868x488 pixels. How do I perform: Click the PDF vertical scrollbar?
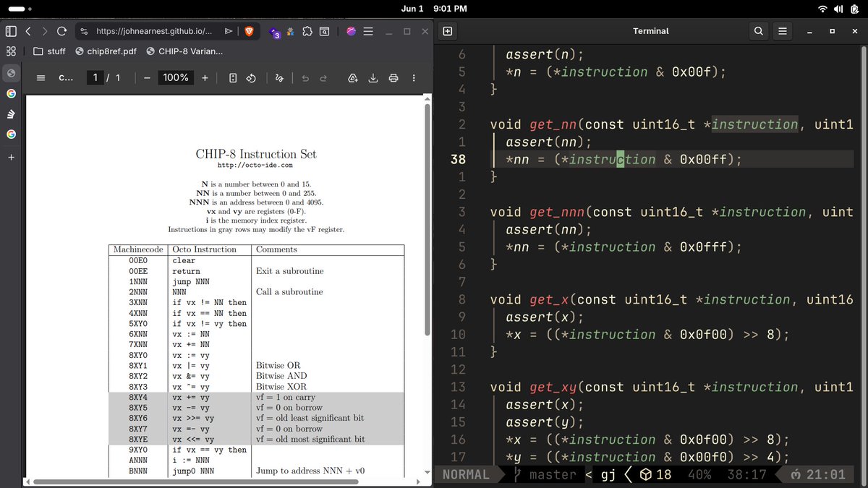(427, 219)
